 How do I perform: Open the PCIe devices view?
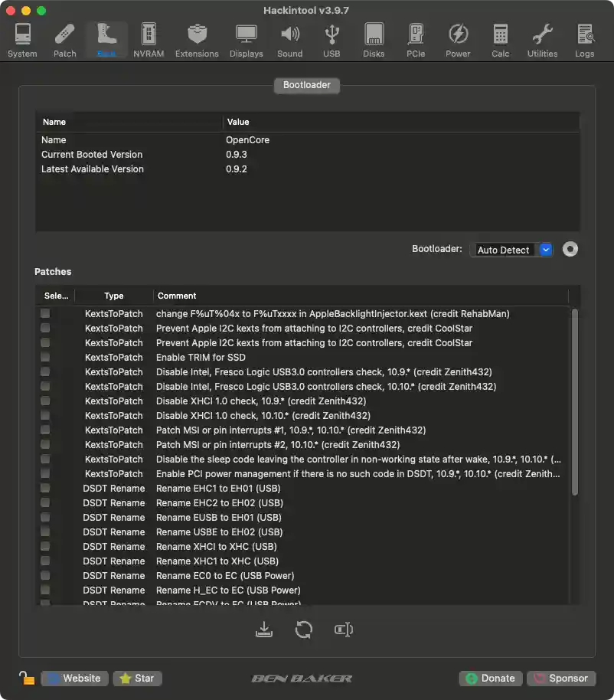point(416,38)
